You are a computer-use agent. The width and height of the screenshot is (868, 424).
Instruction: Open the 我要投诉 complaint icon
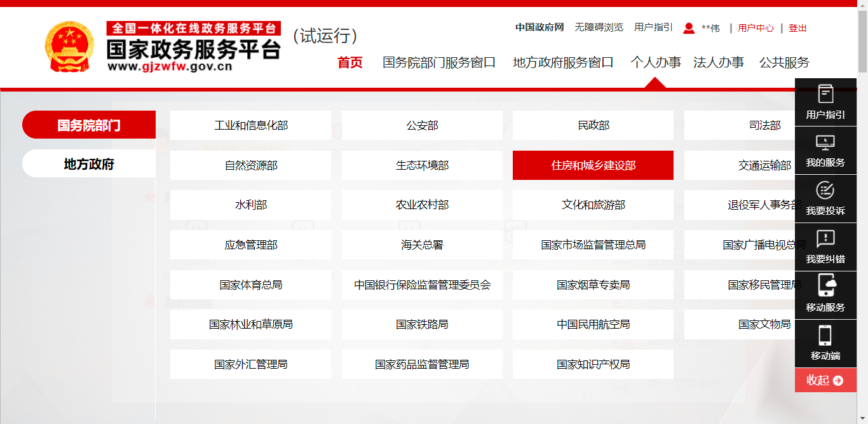pyautogui.click(x=825, y=190)
